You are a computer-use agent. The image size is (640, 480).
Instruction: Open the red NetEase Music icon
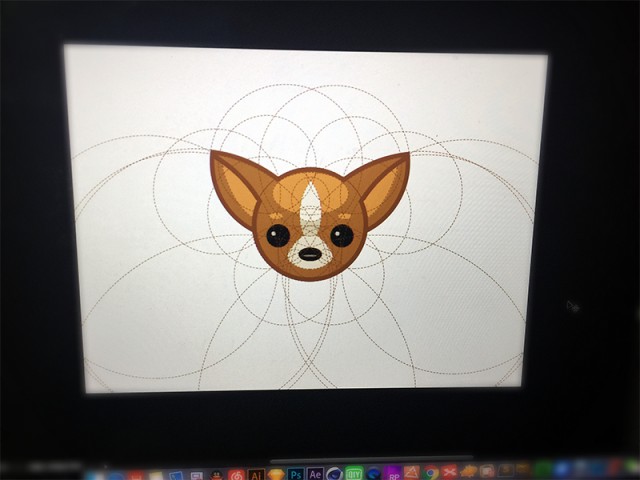click(x=236, y=476)
